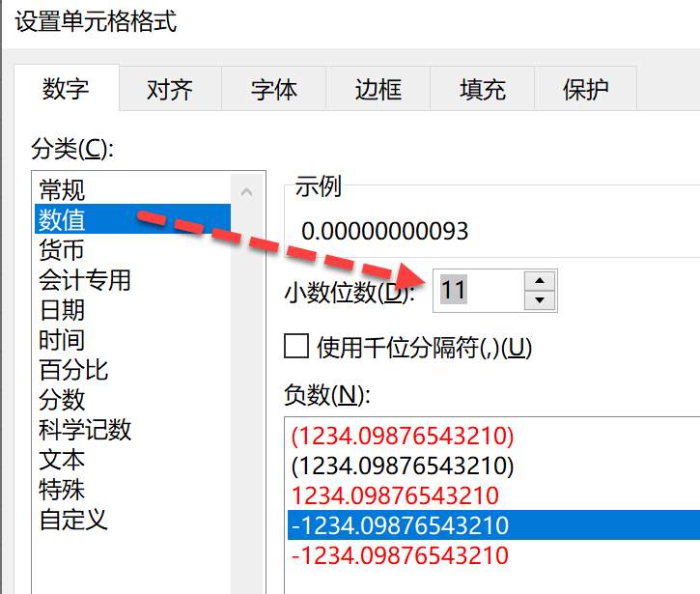Choose the 自定义 category
Screen dimensions: 700x594
click(132, 519)
